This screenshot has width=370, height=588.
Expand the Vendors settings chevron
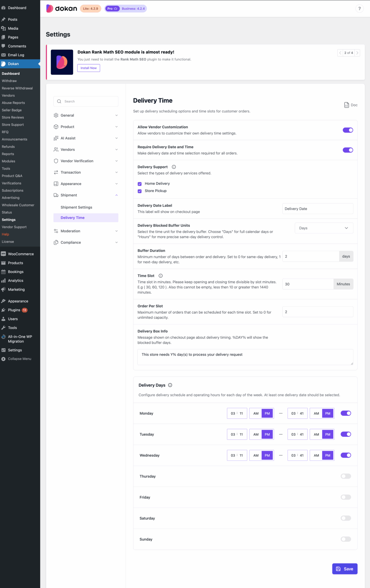(x=116, y=149)
